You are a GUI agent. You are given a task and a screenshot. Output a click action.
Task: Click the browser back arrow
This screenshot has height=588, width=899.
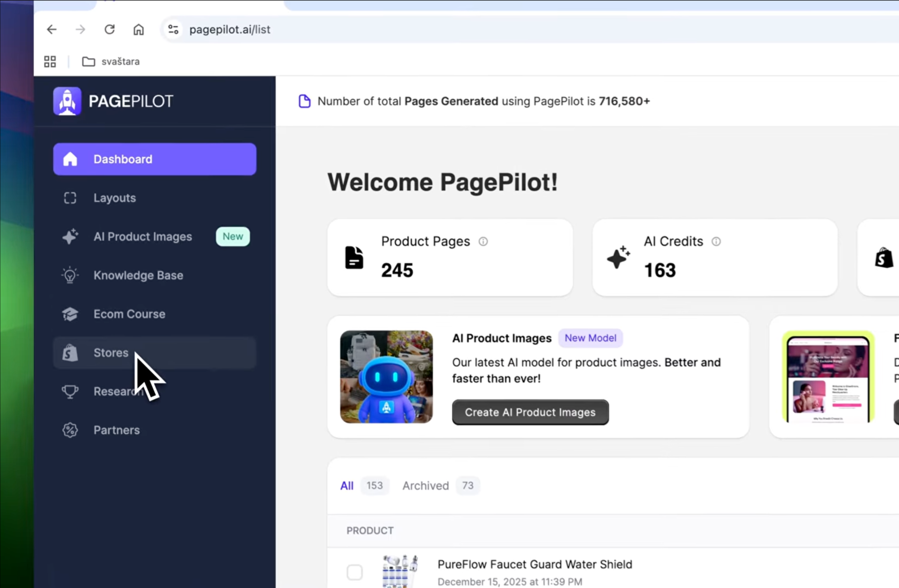tap(52, 30)
